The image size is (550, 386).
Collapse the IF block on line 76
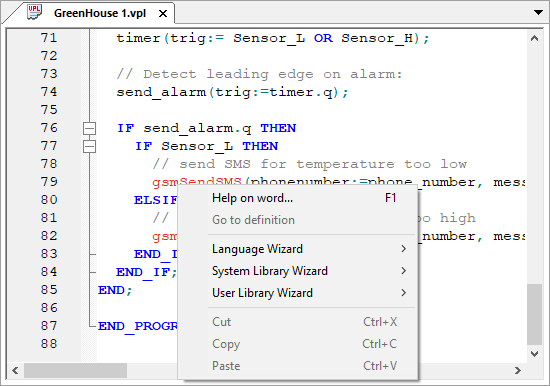pyautogui.click(x=89, y=128)
